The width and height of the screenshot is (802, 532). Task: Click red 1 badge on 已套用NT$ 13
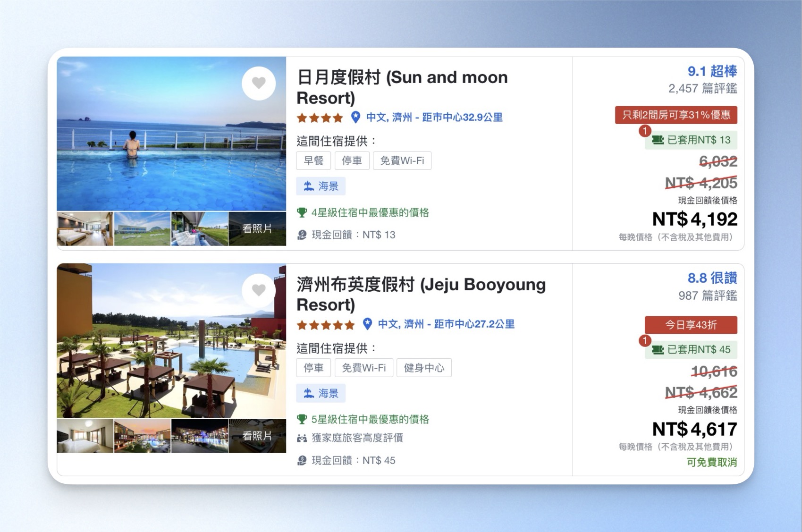coord(645,131)
